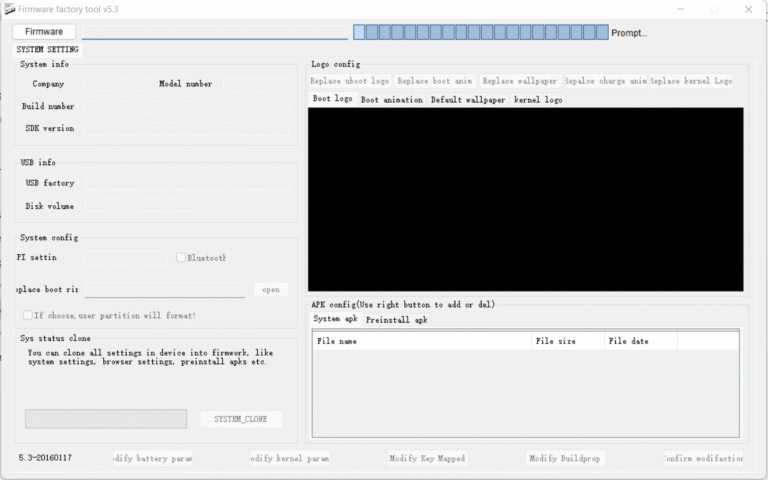Click the app icon in title bar
Viewport: 768px width, 480px height.
click(x=9, y=9)
